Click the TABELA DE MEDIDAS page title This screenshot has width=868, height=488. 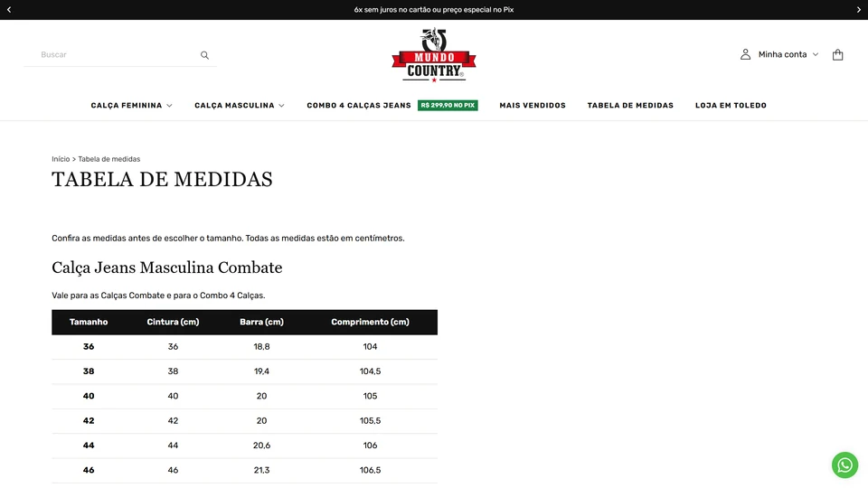coord(162,179)
